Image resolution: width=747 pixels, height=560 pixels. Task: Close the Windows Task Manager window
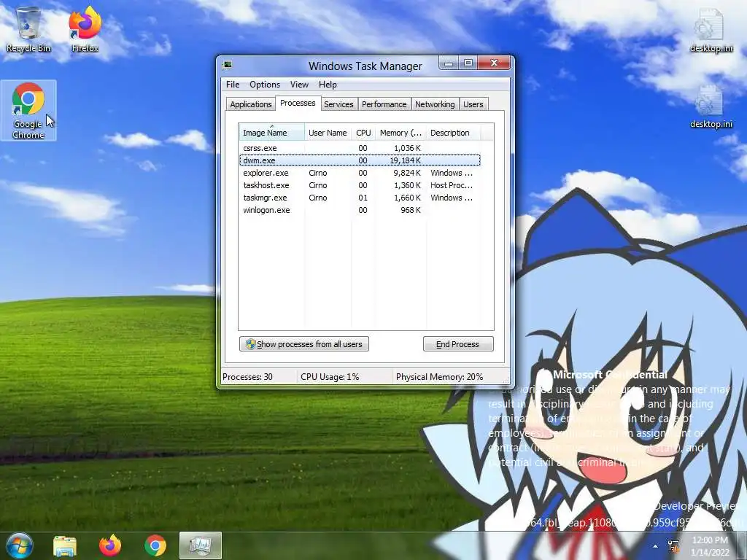(x=494, y=63)
